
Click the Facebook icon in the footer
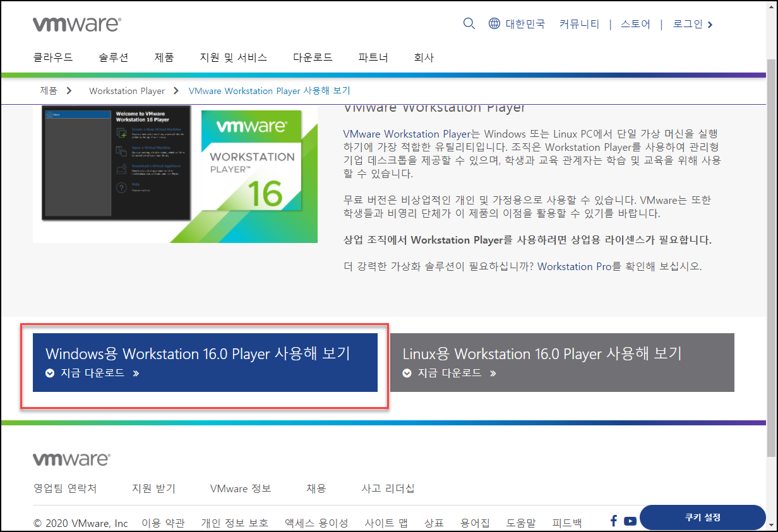(x=614, y=521)
